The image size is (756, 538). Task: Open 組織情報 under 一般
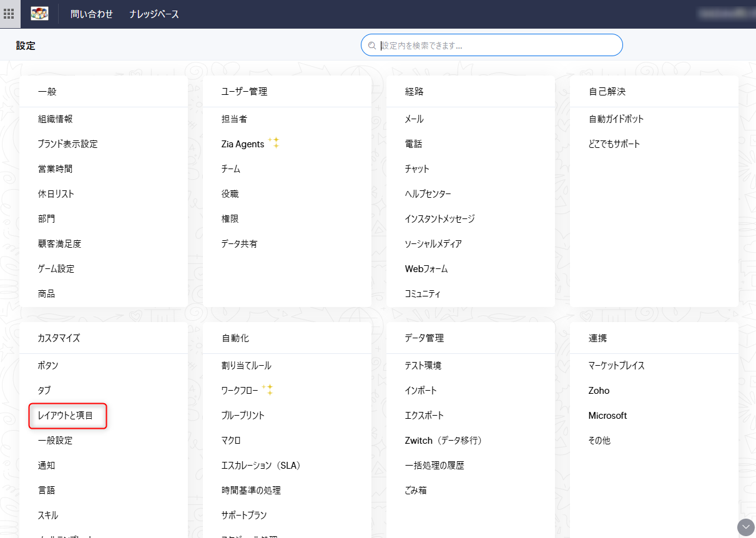(55, 119)
